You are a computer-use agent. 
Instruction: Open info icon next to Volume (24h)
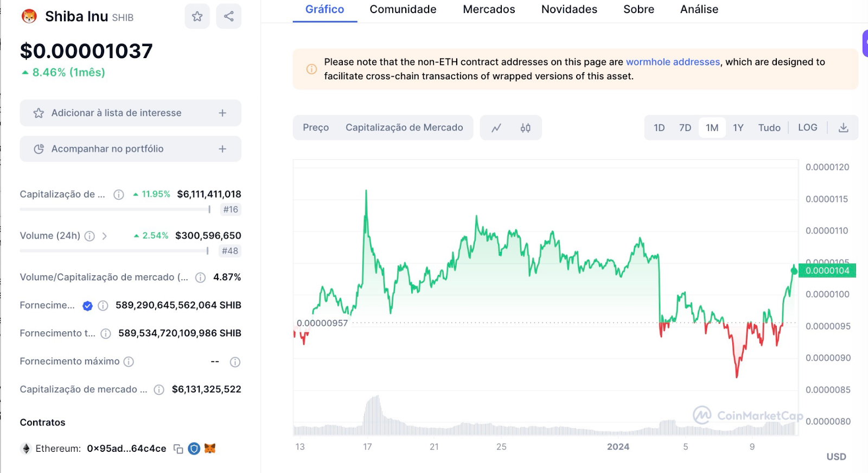[x=90, y=236]
